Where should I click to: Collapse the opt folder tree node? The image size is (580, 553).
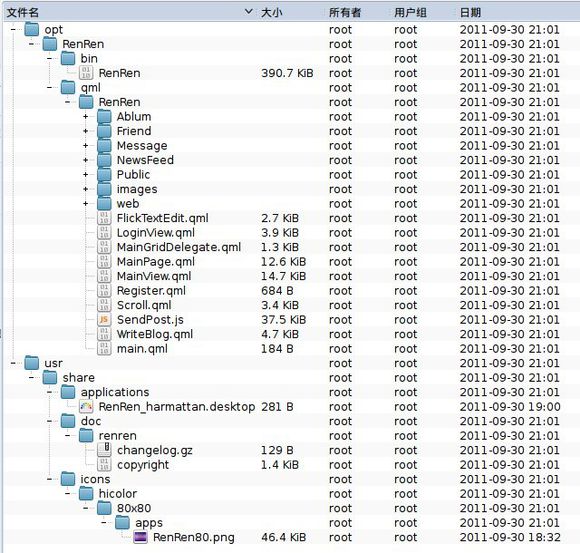(14, 29)
